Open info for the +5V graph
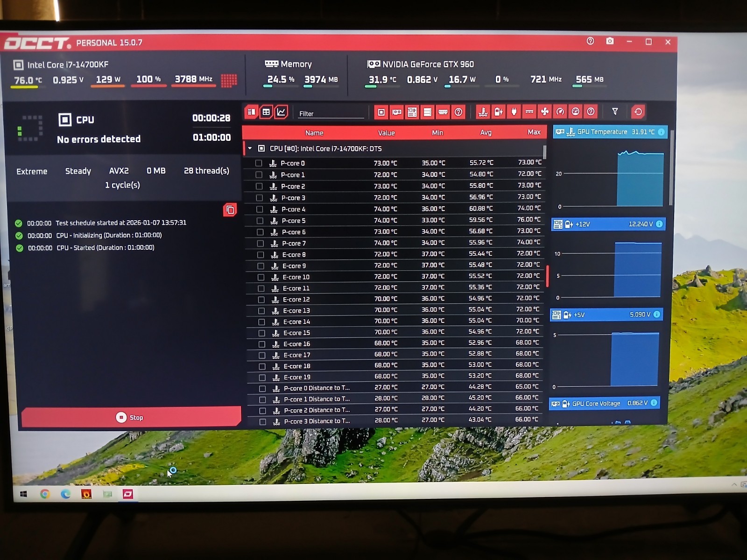This screenshot has height=560, width=747. [657, 315]
